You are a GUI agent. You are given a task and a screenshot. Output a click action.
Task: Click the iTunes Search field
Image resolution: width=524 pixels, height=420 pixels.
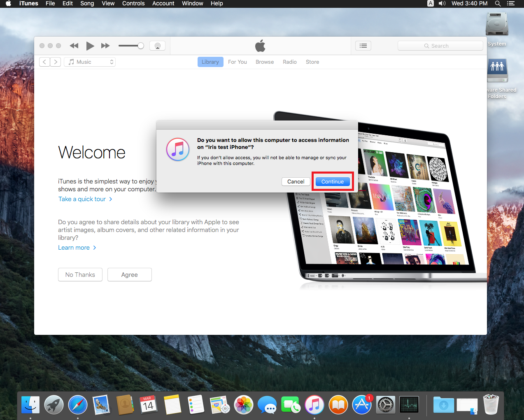point(440,46)
